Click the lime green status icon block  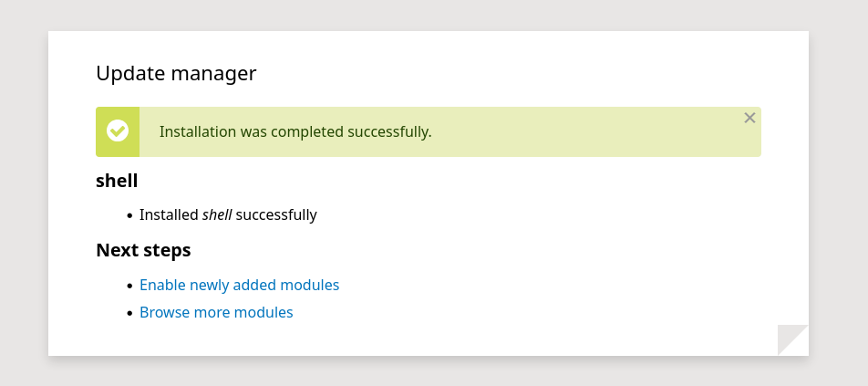[x=118, y=131]
